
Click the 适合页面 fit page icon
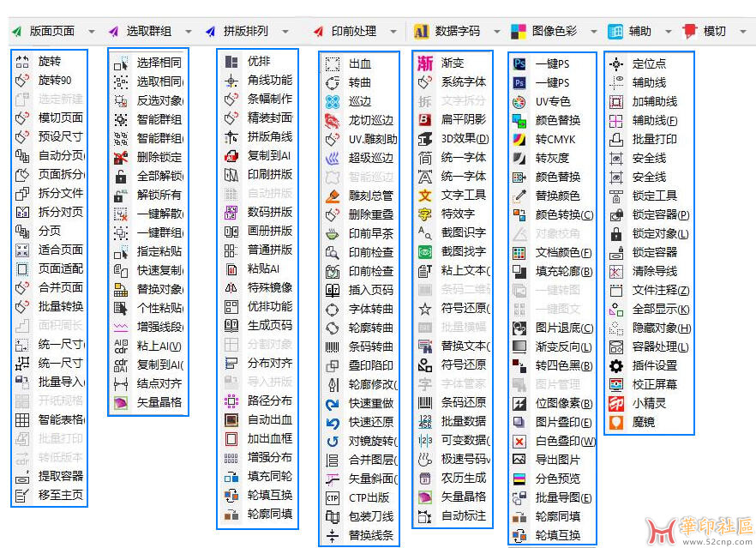click(x=22, y=250)
